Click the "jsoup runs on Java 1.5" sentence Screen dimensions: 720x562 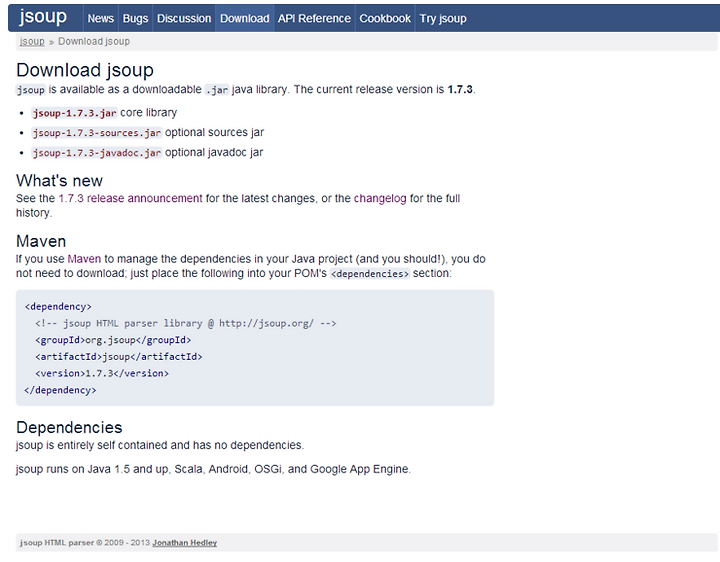pos(214,469)
